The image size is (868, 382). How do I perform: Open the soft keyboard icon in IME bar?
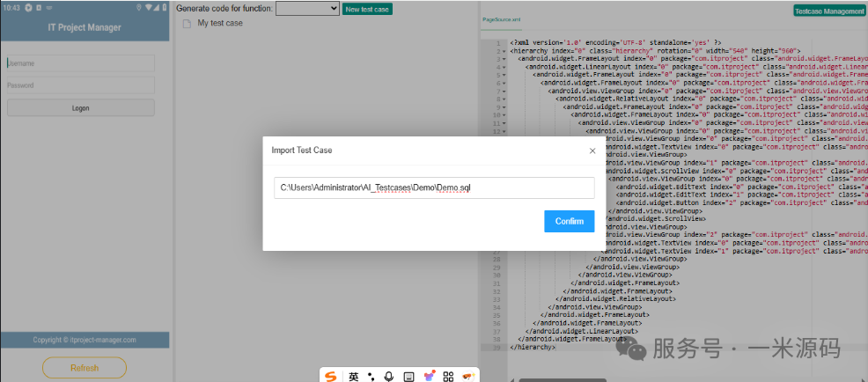coord(408,377)
